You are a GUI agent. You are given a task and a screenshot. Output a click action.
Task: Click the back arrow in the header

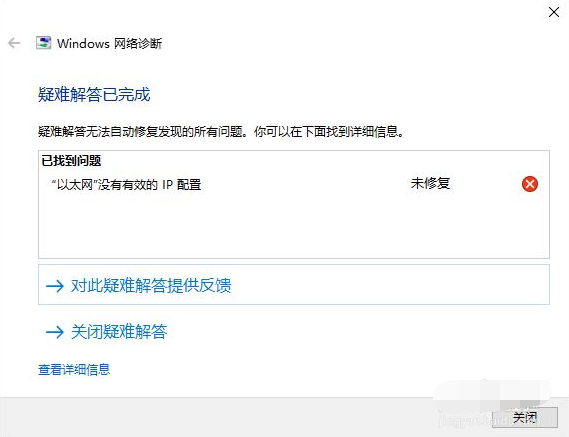coord(14,43)
